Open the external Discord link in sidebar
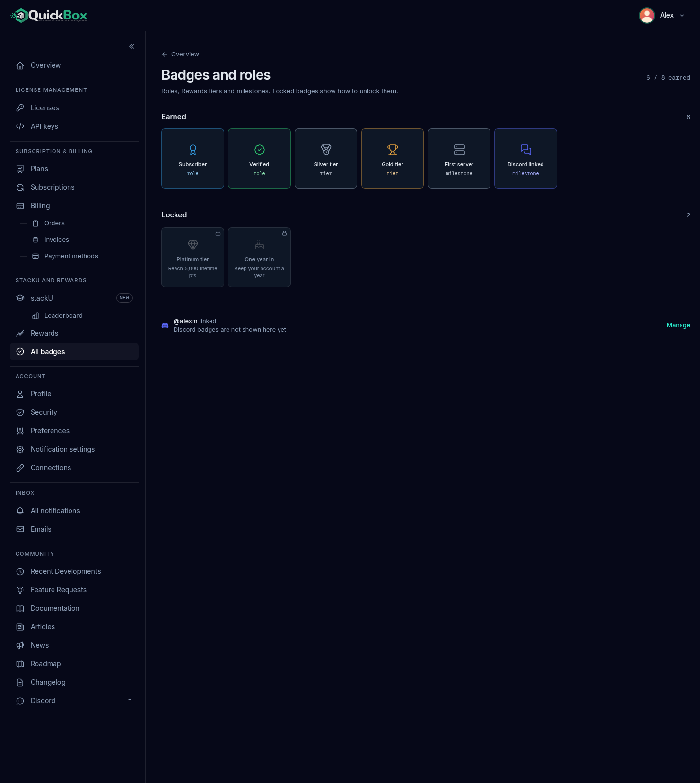Image resolution: width=700 pixels, height=783 pixels. (74, 701)
